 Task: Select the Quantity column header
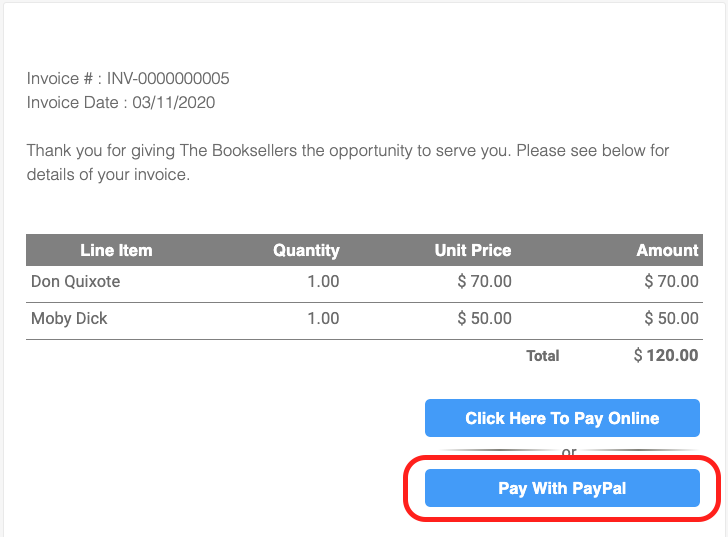tap(306, 250)
